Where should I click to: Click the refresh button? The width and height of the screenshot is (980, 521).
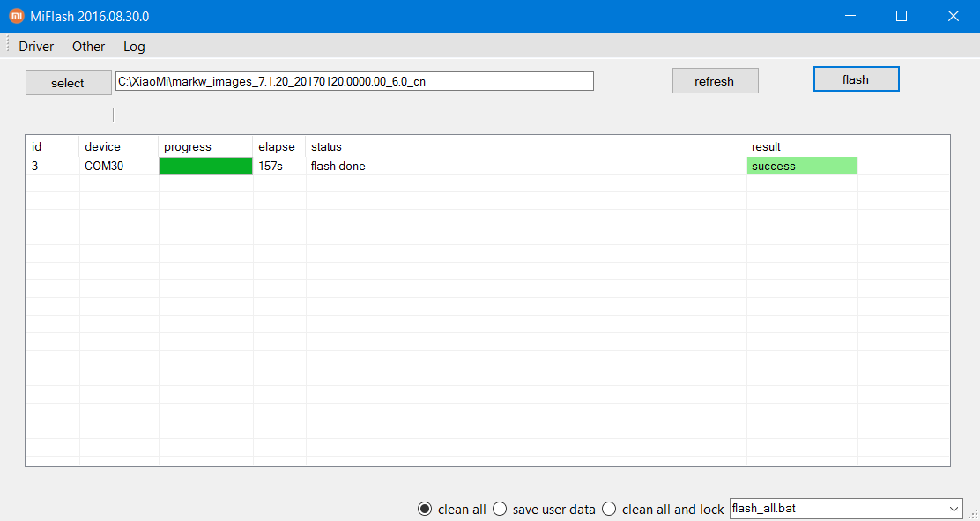[715, 81]
